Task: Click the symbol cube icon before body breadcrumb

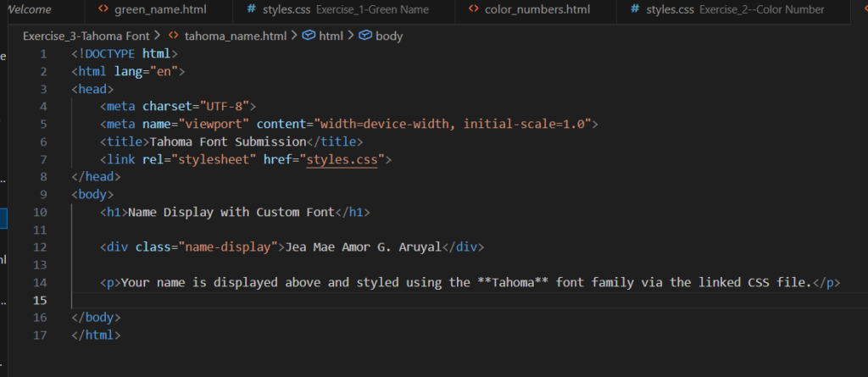Action: click(x=364, y=36)
